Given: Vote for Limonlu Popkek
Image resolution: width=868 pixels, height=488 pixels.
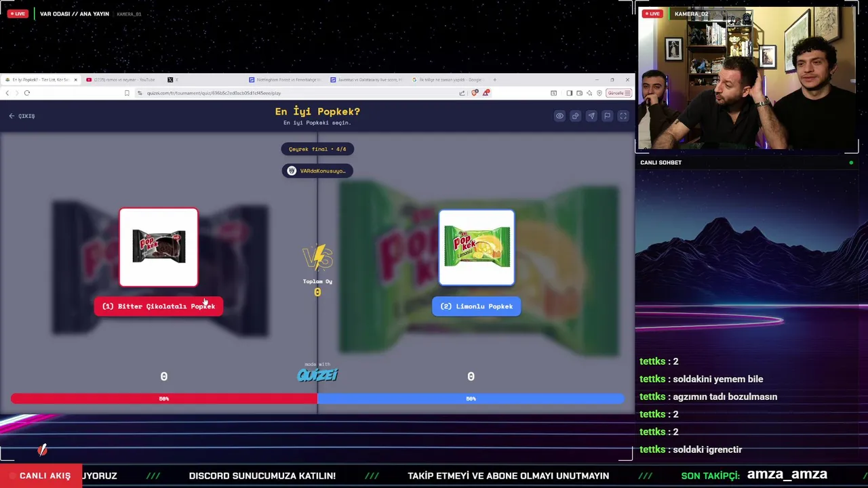Looking at the screenshot, I should coord(476,306).
